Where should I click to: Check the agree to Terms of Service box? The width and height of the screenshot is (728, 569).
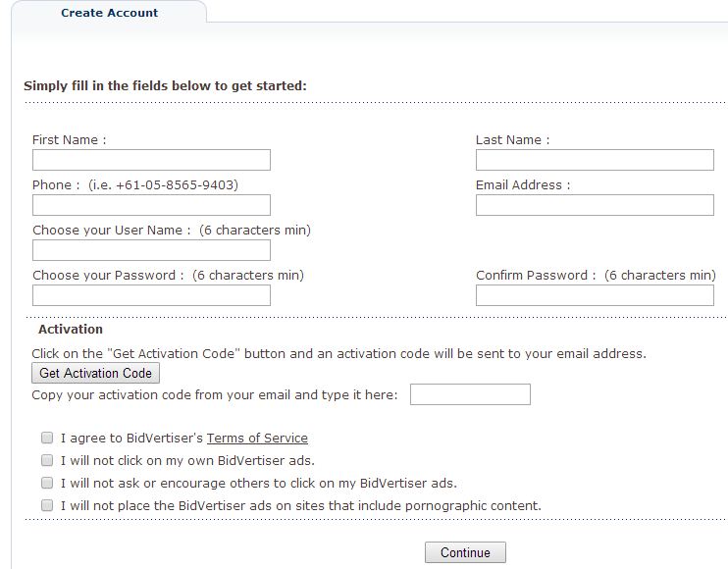[47, 438]
